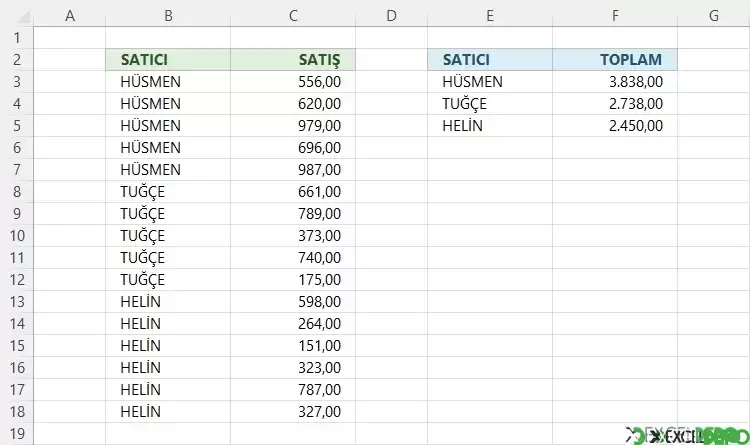Click HÜSMEN in the summary table
750x445 pixels.
[x=490, y=82]
